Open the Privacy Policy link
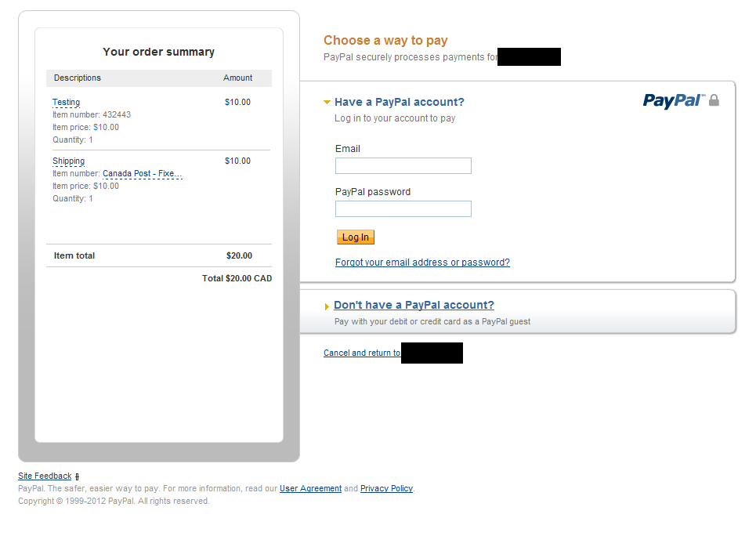 pos(386,488)
